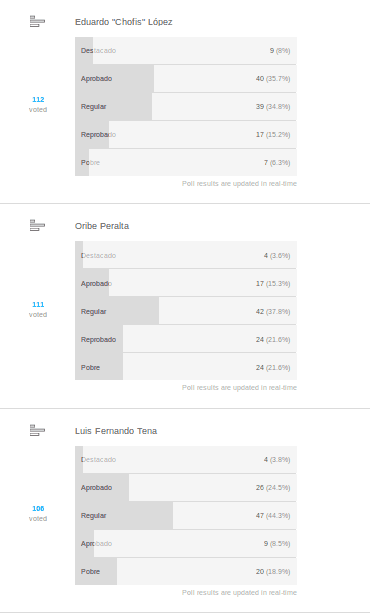This screenshot has height=613, width=370.
Task: Select the 9-vote option in Tena poll
Action: pos(186,543)
